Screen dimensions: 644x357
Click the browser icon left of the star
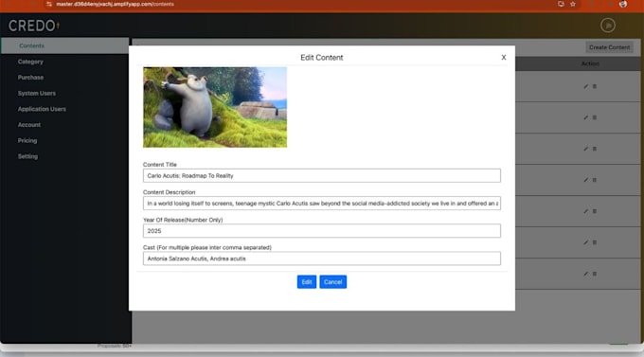561,4
